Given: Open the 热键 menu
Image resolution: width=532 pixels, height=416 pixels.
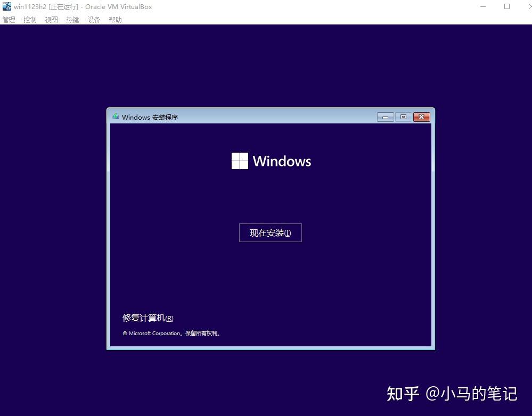Looking at the screenshot, I should click(x=72, y=20).
